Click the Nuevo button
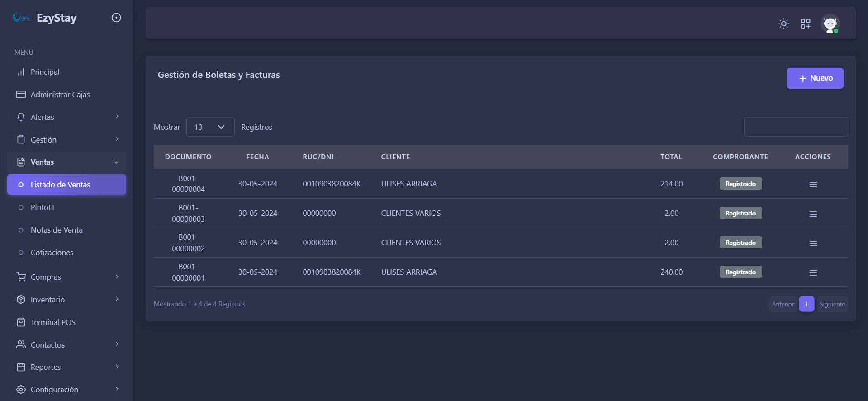Screen dimensions: 868x401 point(815,78)
